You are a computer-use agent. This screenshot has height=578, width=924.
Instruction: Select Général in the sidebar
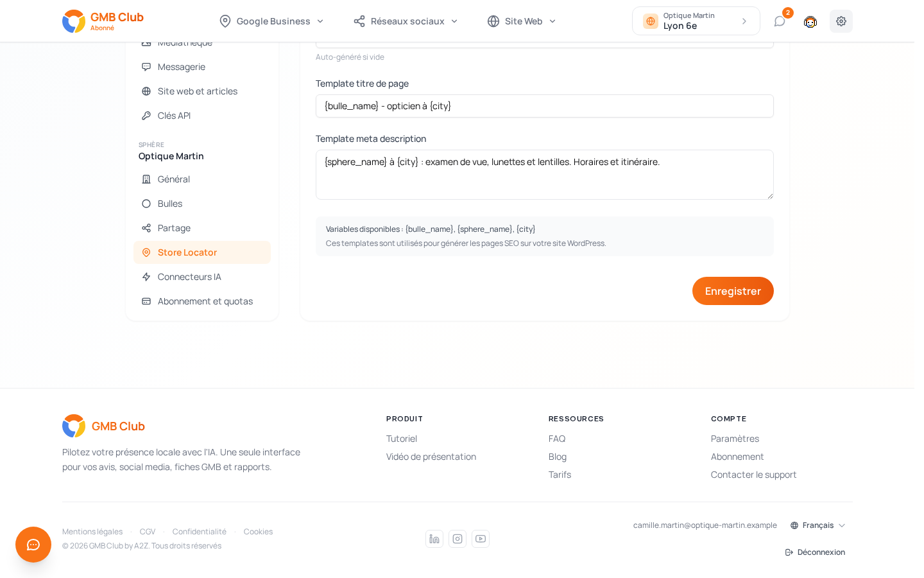[x=202, y=179]
